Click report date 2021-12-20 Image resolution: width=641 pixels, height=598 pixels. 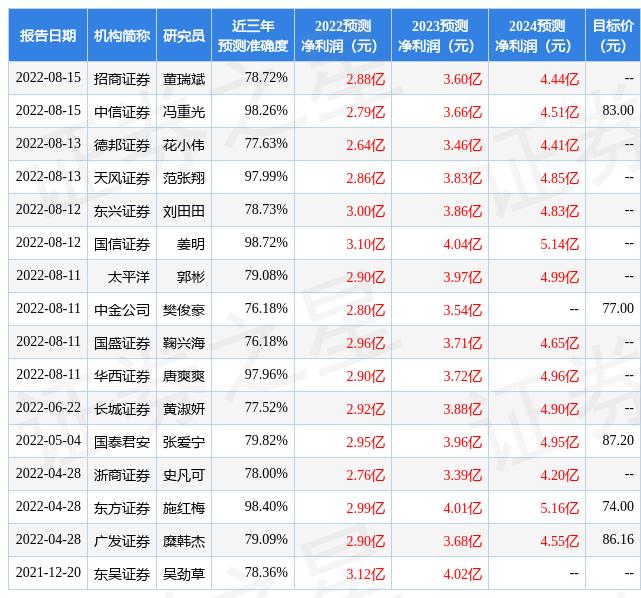click(x=48, y=573)
